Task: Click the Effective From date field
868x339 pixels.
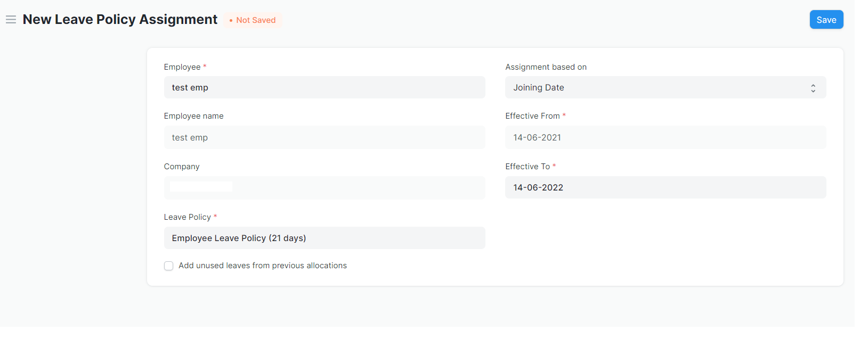Action: point(666,137)
